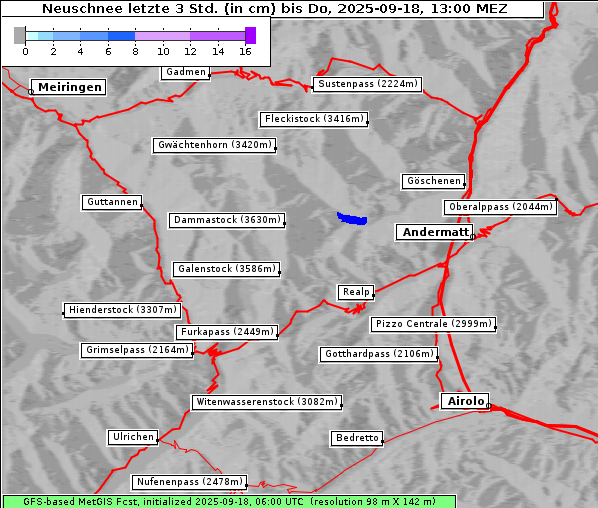Screen dimensions: 598x508
Task: Select the Ulrichen place label
Action: [133, 437]
